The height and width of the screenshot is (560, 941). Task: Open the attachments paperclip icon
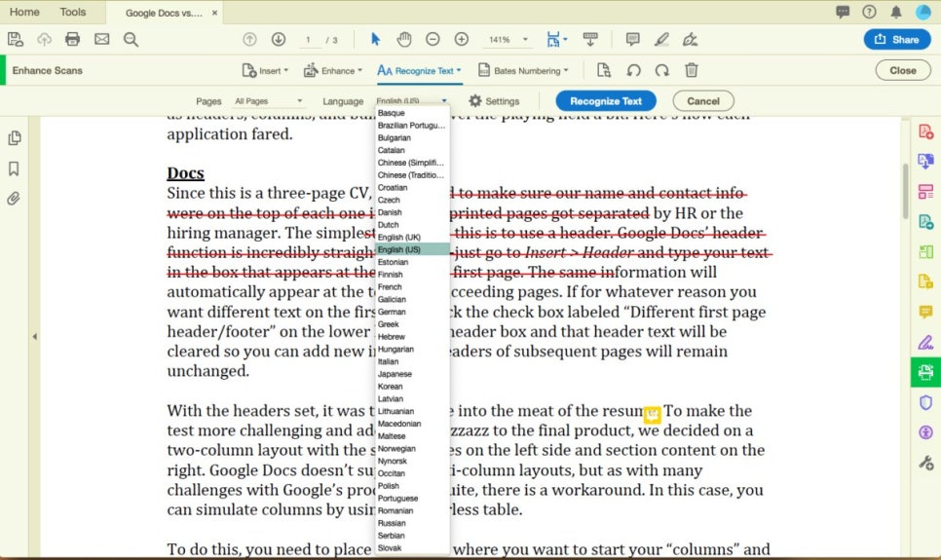(x=14, y=198)
